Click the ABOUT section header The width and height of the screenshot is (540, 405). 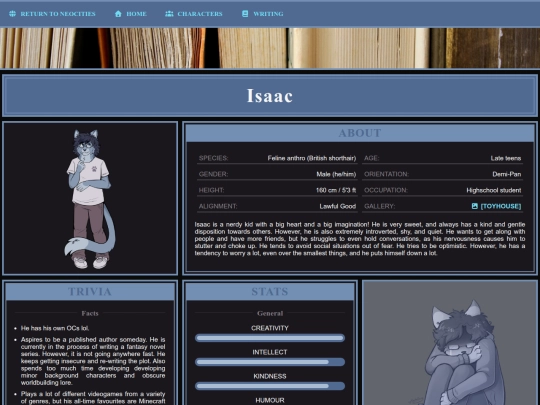360,133
